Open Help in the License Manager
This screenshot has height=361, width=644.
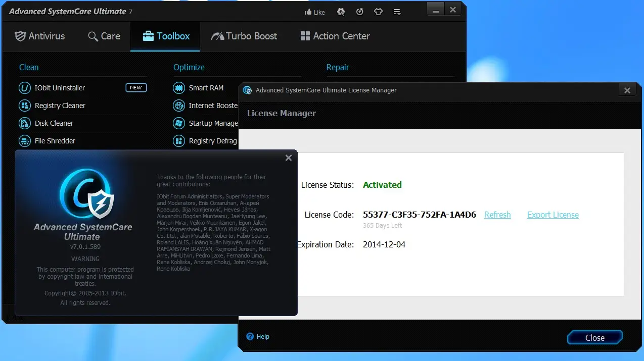pos(258,336)
